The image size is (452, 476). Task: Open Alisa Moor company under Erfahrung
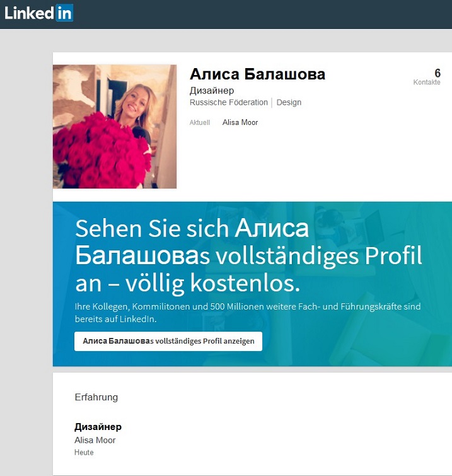[95, 440]
